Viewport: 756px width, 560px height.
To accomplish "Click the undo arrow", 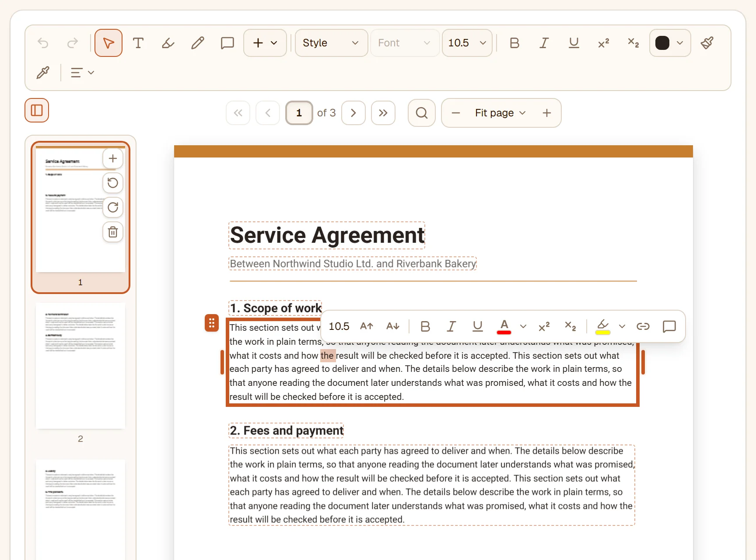I will click(x=43, y=43).
